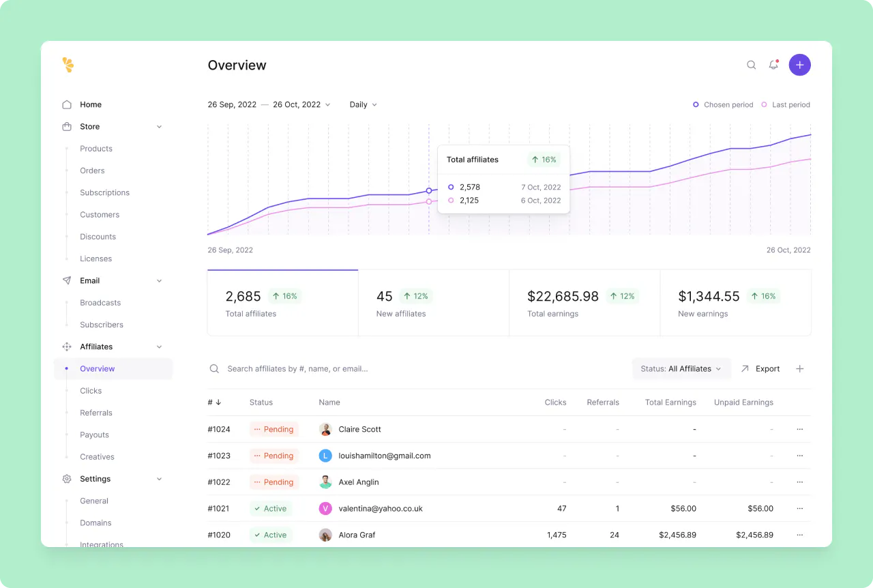
Task: Click the Store bag icon
Action: [67, 126]
